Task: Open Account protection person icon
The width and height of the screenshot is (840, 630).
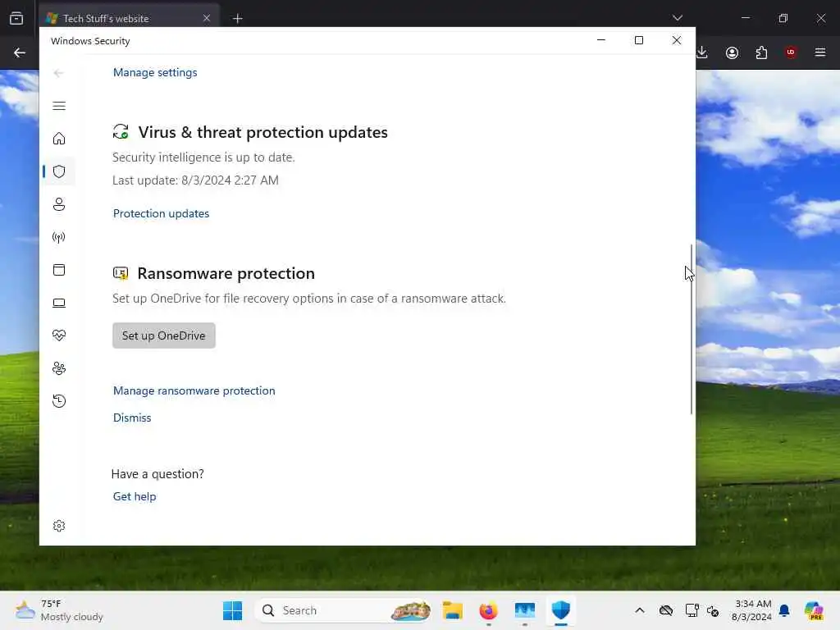Action: pos(59,204)
